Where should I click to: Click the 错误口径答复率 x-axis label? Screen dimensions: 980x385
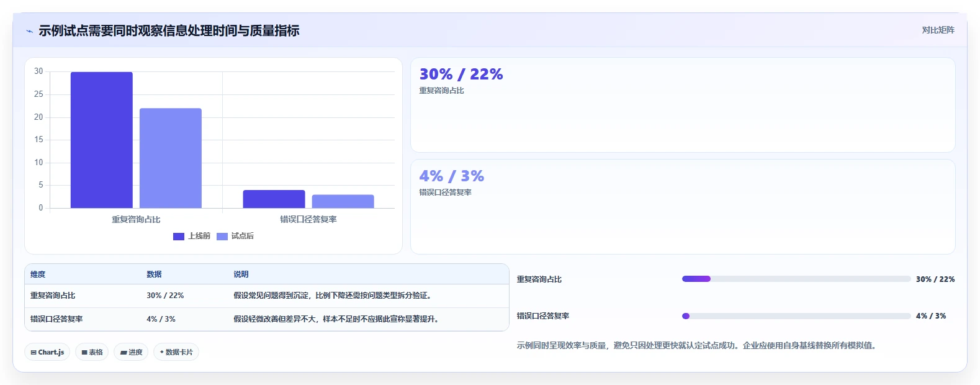click(308, 220)
